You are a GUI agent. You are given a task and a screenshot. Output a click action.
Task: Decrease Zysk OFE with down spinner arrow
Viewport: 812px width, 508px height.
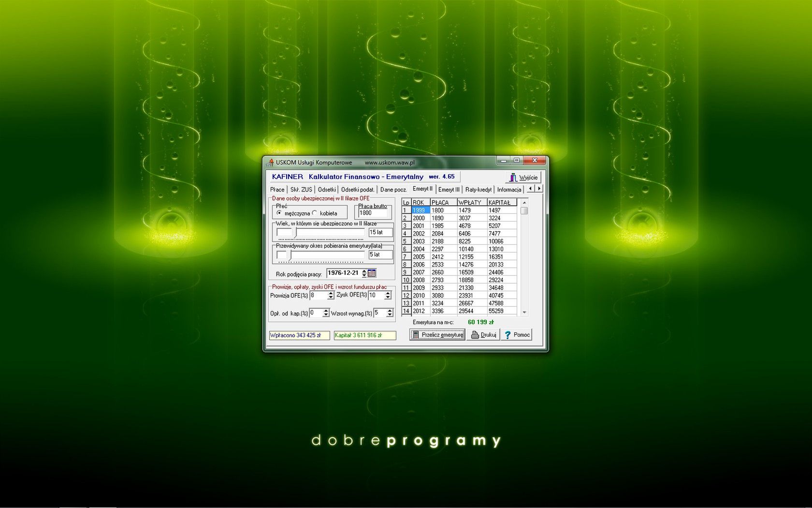pos(388,297)
